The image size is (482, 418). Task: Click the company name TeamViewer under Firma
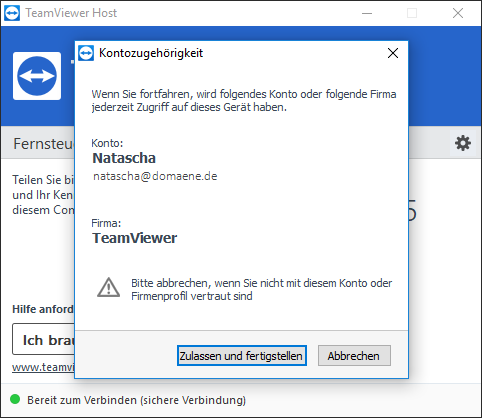click(135, 238)
